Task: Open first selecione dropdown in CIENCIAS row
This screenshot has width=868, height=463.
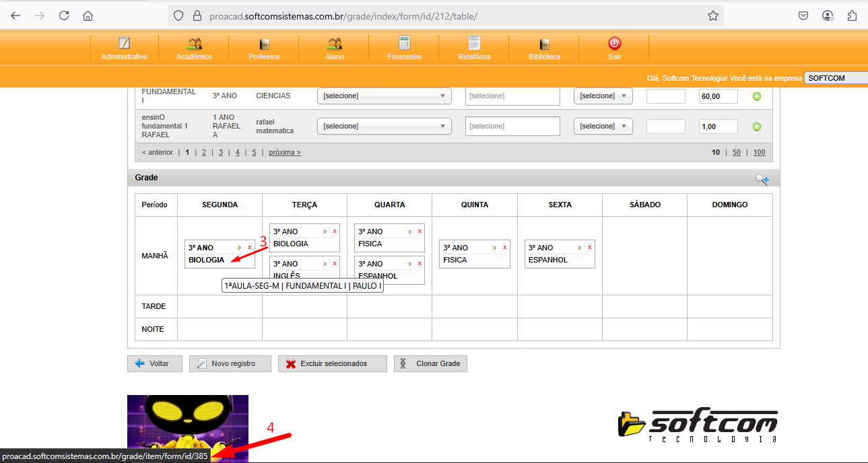Action: pyautogui.click(x=384, y=96)
